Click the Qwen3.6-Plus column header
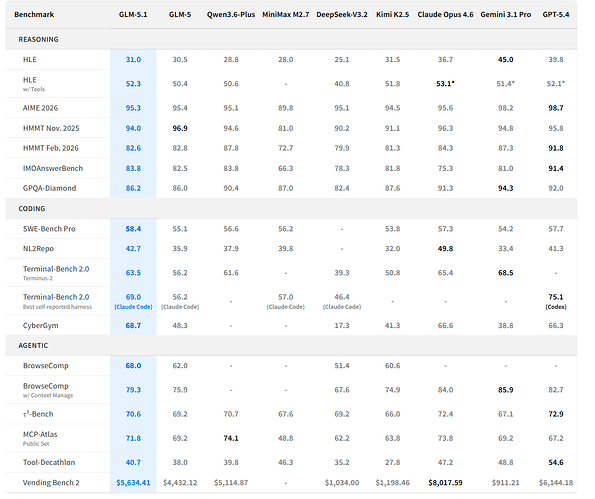The width and height of the screenshot is (595, 499). pyautogui.click(x=231, y=14)
